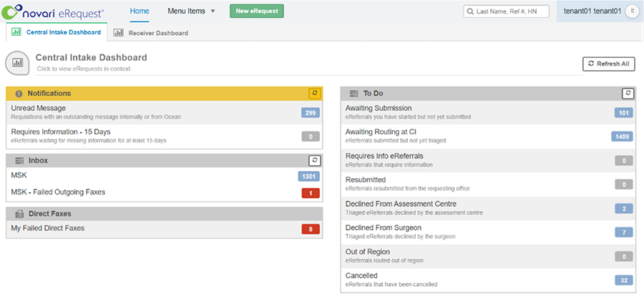Click the Refresh All button

tap(609, 64)
